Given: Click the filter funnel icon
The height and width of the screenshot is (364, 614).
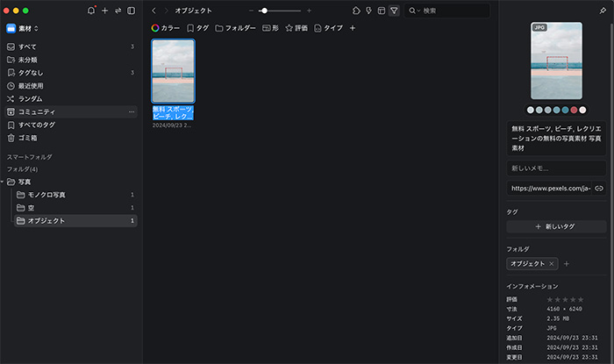Looking at the screenshot, I should (394, 11).
